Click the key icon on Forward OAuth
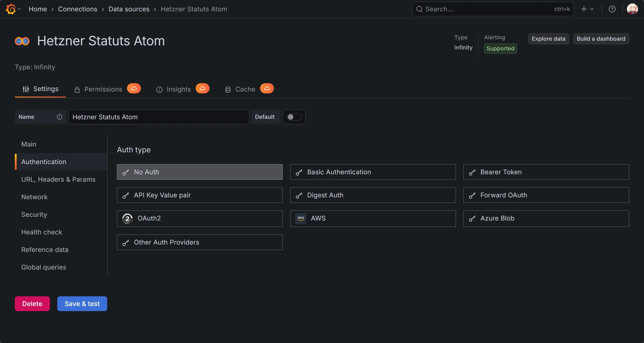 coord(472,195)
